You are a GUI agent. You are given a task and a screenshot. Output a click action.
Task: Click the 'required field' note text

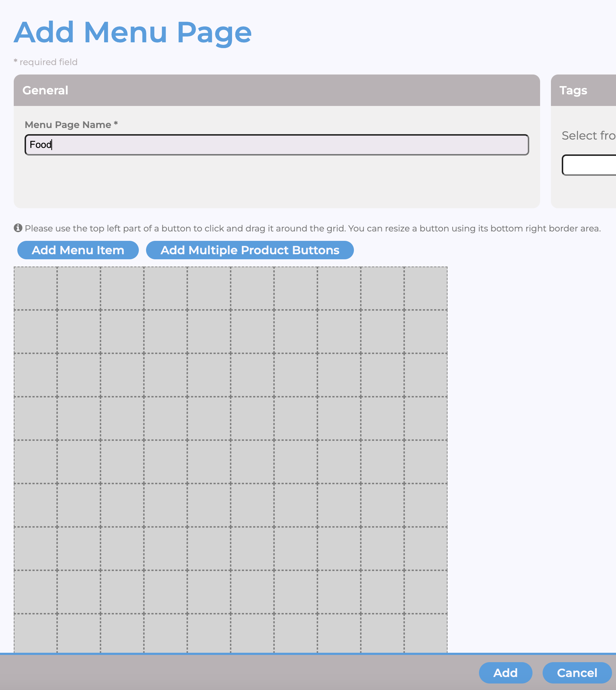46,62
